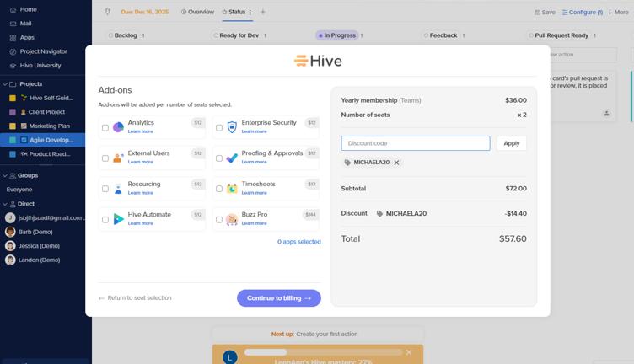Image resolution: width=634 pixels, height=364 pixels.
Task: Click the Buzz Pro icon
Action: click(232, 219)
